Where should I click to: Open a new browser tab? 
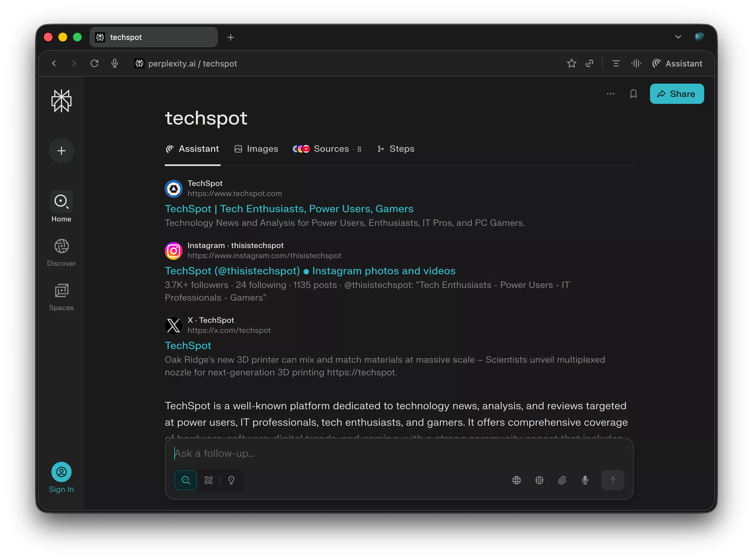click(231, 37)
